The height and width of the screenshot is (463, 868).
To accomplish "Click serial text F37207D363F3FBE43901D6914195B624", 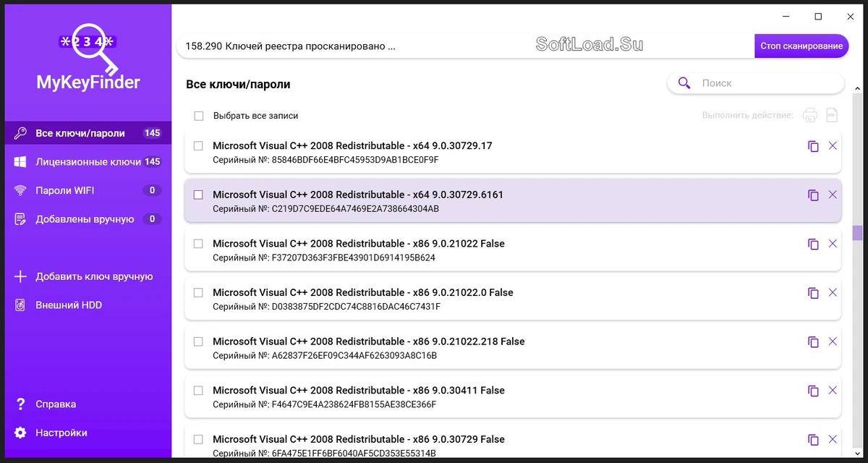I will click(x=353, y=258).
